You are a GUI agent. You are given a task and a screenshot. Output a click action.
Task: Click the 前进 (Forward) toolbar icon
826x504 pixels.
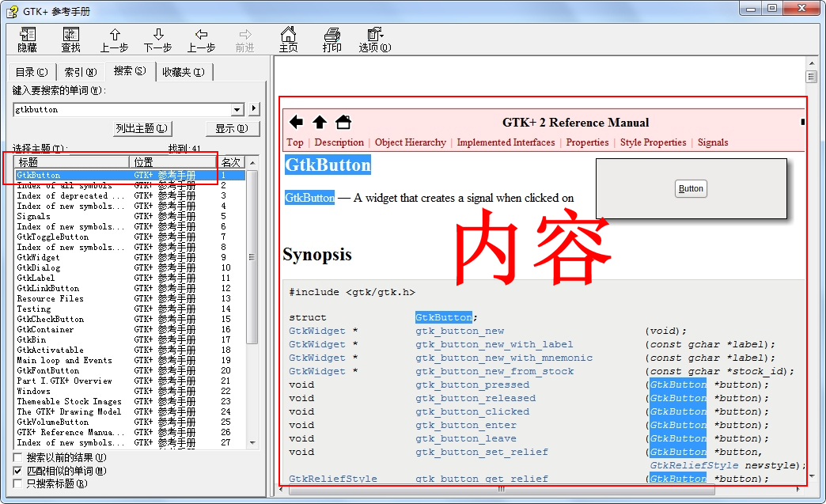[x=245, y=40]
